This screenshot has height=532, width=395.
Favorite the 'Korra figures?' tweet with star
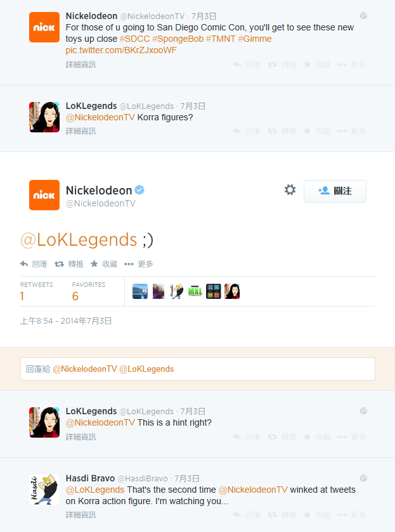click(x=316, y=131)
